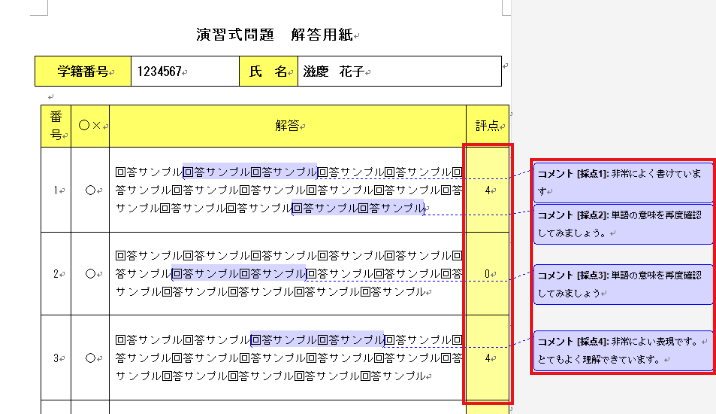Click the score 4 cell in row 3
716x414 pixels.
(487, 357)
